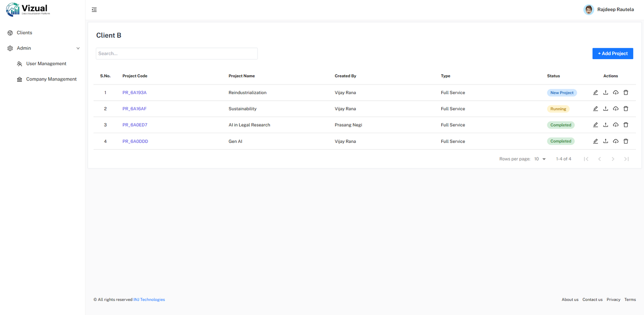Screen dimensions: 644x315
Task: Download the Reindustrialization project
Action: click(605, 93)
